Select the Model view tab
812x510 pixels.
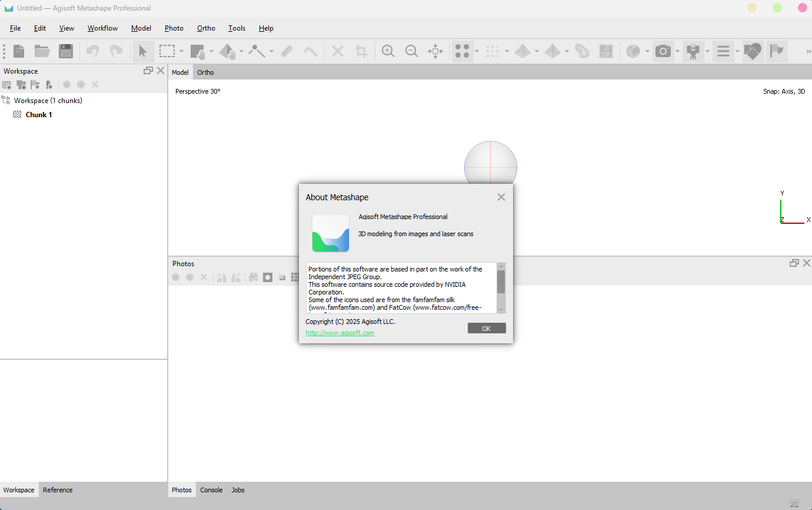pos(180,72)
